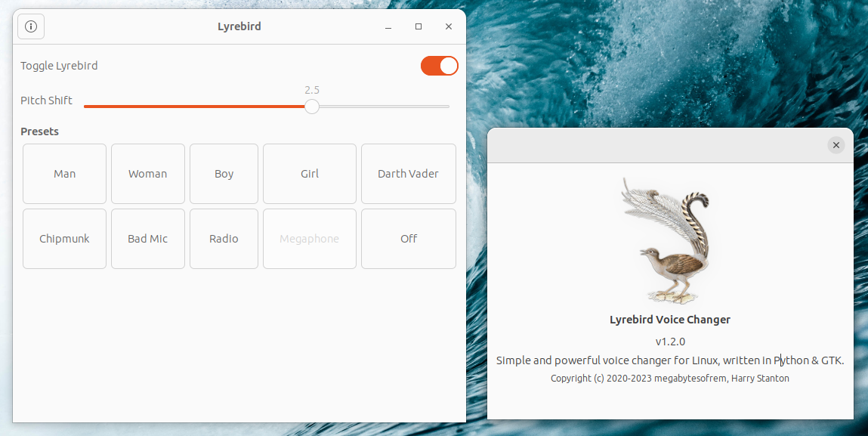
Task: Click the 'Presets' heading
Action: (39, 131)
